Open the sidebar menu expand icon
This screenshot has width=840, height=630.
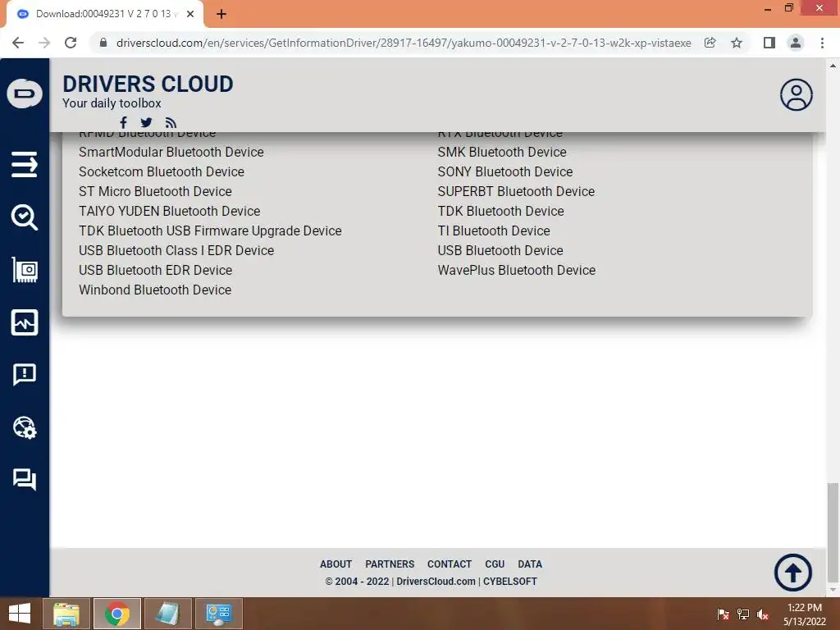tap(25, 164)
